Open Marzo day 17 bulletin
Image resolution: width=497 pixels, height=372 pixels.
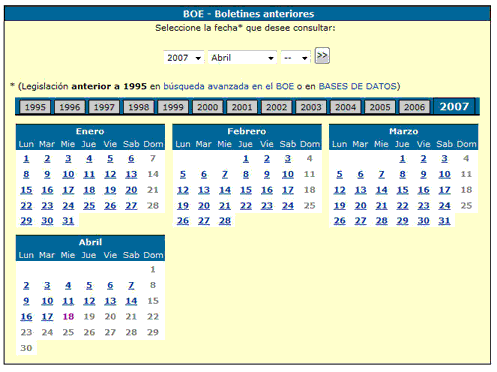pyautogui.click(x=445, y=190)
